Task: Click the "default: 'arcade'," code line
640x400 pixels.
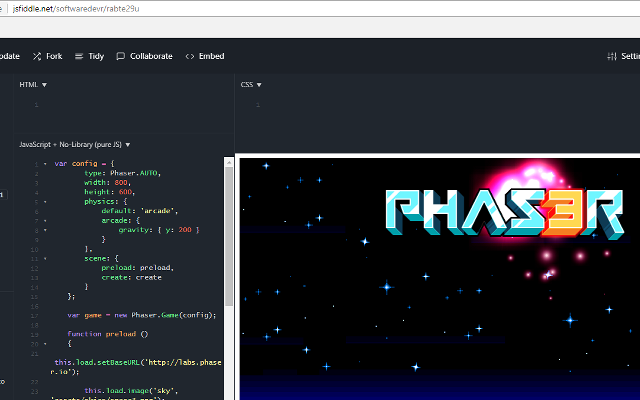Action: [140, 211]
